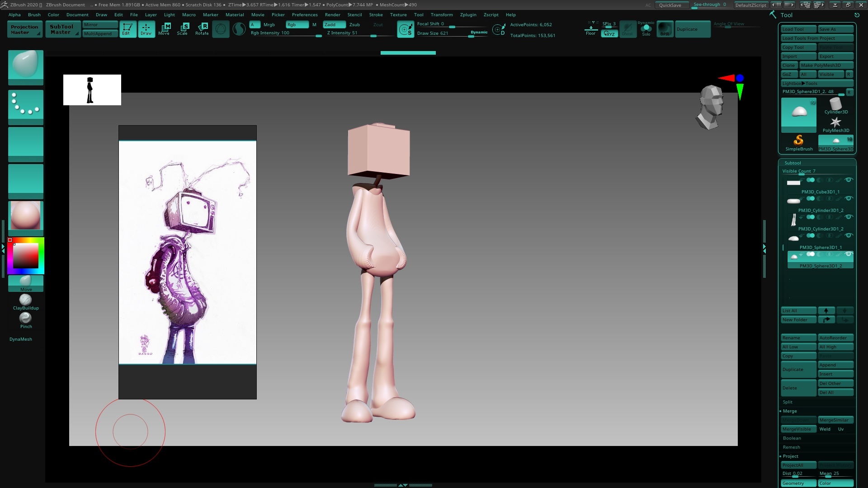
Task: Click the camera head orientation widget
Action: point(711,107)
